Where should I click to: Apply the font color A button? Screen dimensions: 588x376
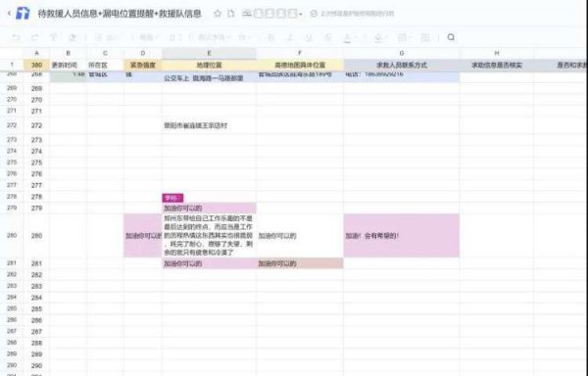[x=347, y=37]
